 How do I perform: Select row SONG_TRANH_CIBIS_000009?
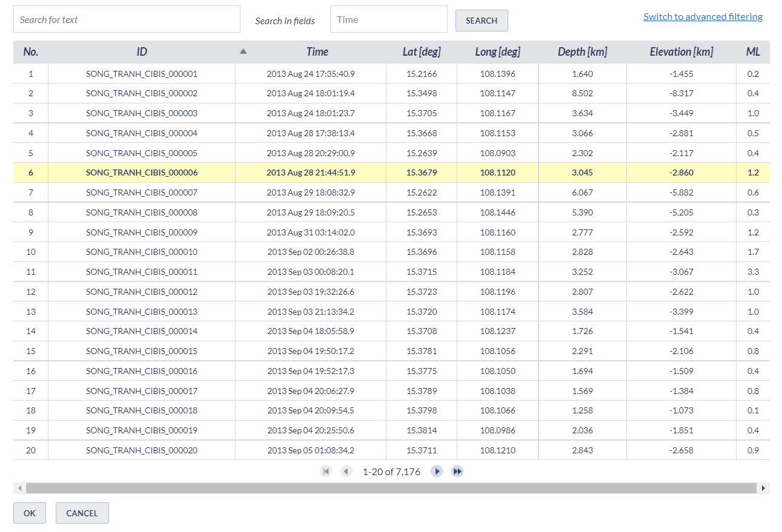click(391, 232)
